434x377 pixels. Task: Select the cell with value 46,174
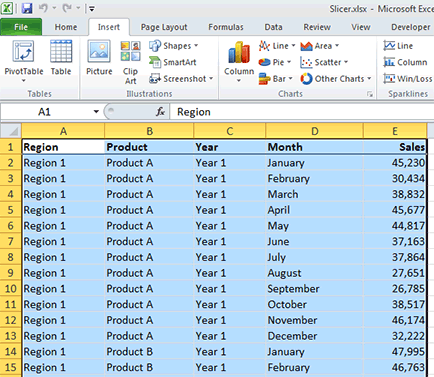(x=395, y=320)
